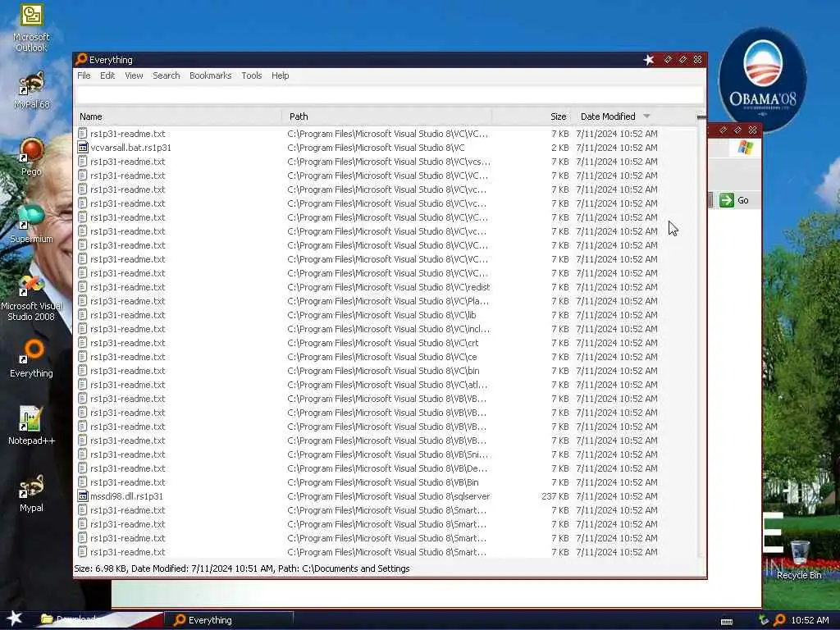
Task: Open the MyPal 68 desktop shortcut
Action: click(x=31, y=89)
